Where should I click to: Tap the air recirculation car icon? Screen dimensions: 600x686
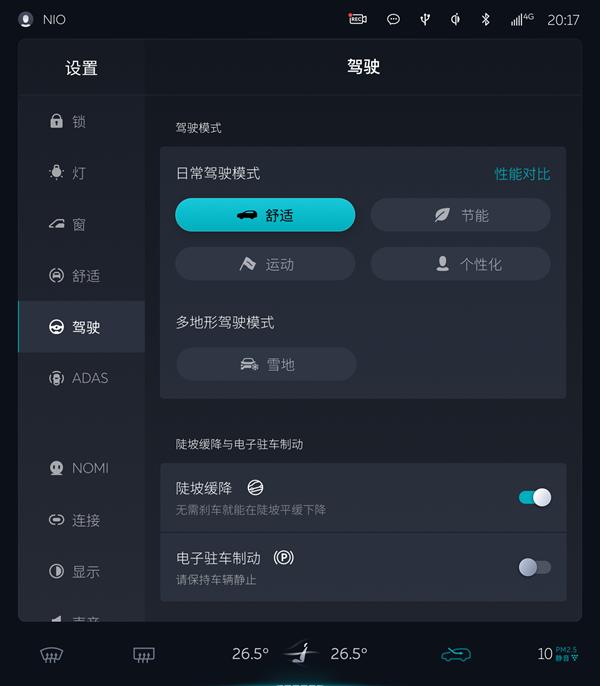point(456,654)
